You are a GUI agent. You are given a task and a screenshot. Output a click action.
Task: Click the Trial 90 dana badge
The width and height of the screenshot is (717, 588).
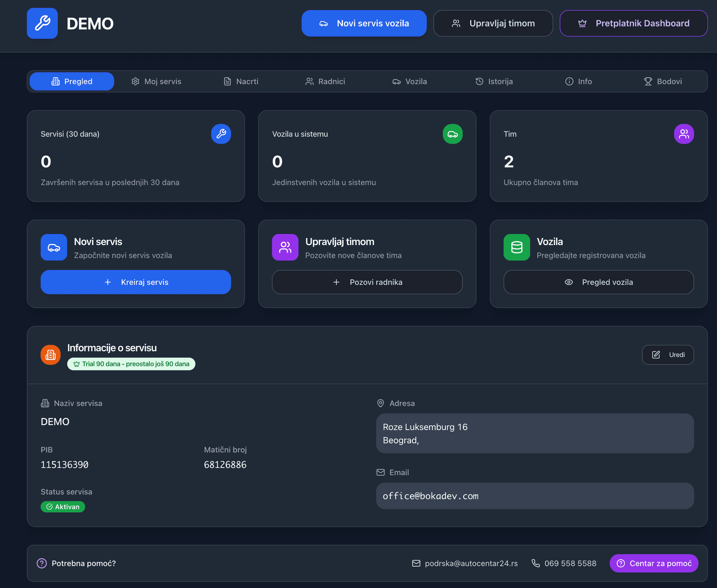[131, 364]
